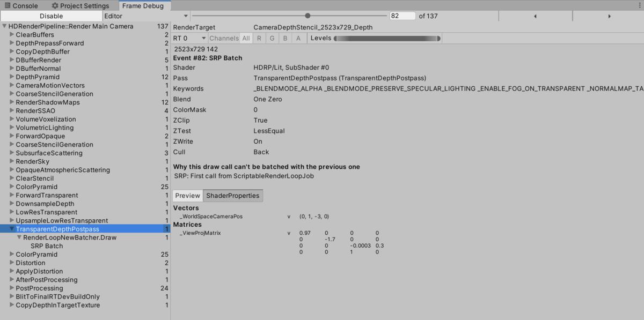644x320 pixels.
Task: Toggle the R channel button
Action: pyautogui.click(x=259, y=38)
